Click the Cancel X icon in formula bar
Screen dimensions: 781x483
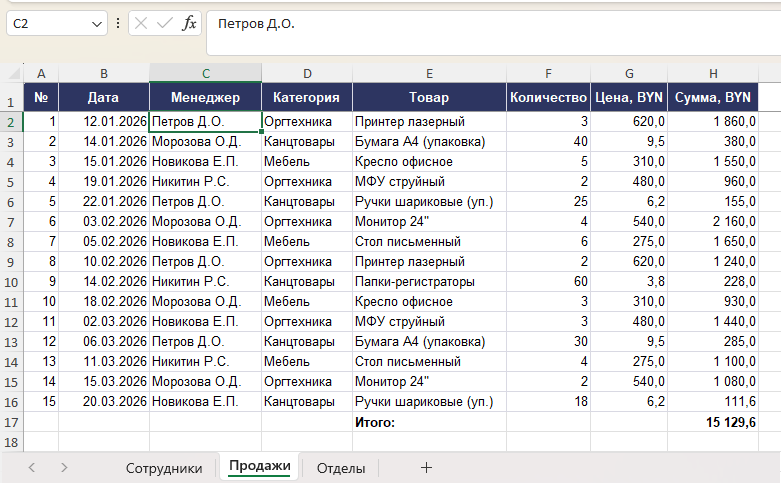[x=141, y=23]
